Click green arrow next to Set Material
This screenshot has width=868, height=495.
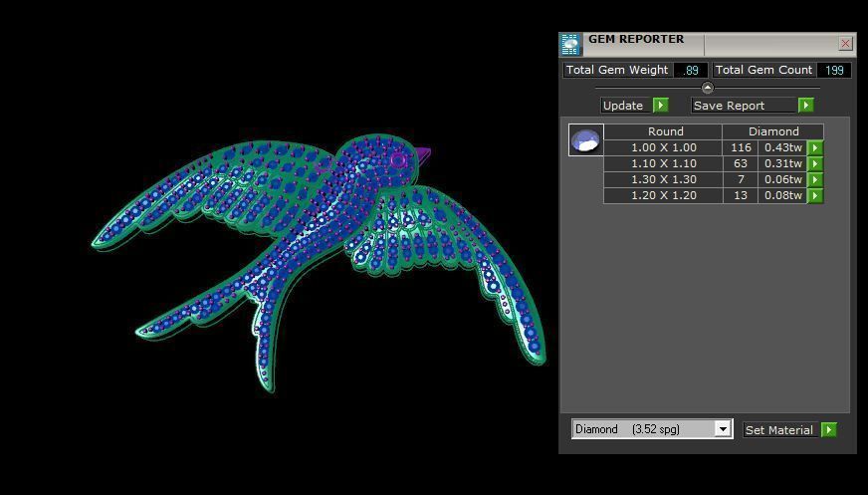pos(829,429)
